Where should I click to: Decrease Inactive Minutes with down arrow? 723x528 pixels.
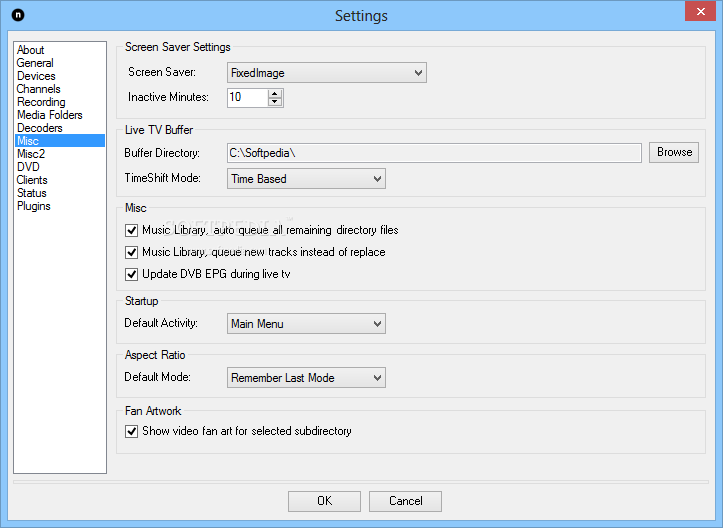point(275,101)
